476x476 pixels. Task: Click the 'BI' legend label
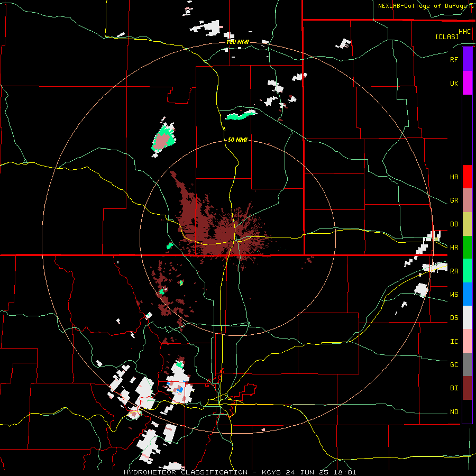(x=454, y=388)
